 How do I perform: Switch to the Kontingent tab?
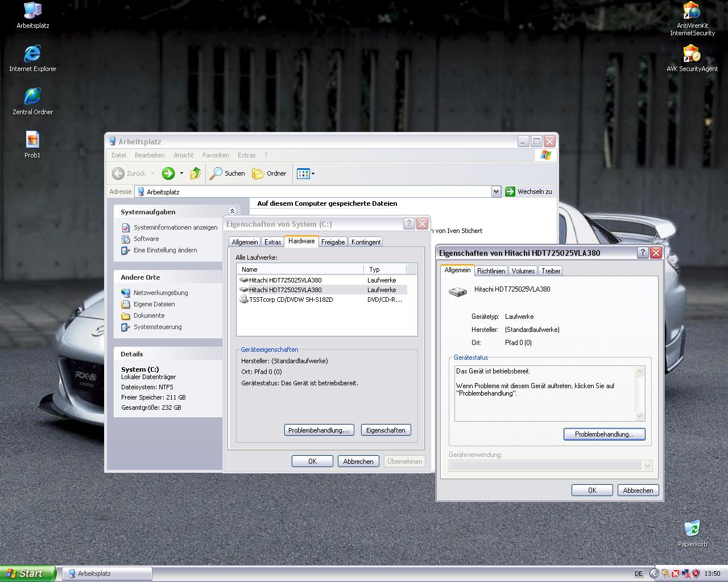pyautogui.click(x=366, y=242)
